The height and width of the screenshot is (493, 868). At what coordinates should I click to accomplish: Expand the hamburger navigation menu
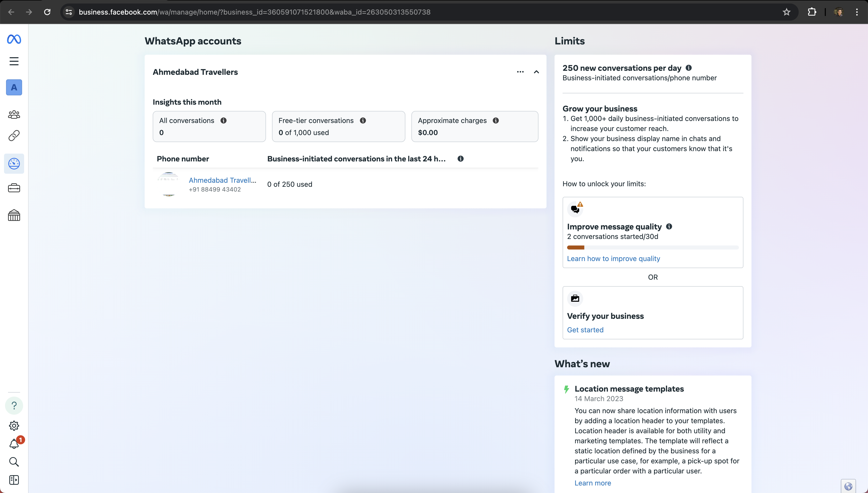tap(14, 61)
